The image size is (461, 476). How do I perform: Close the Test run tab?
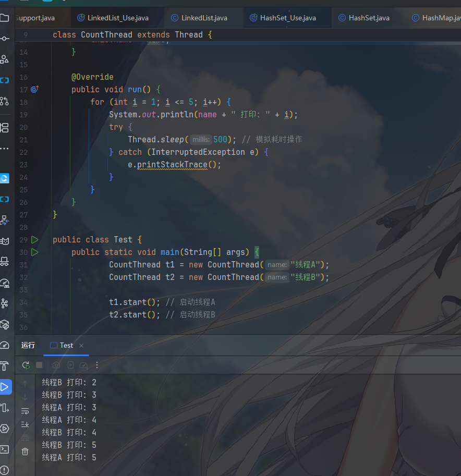point(81,346)
